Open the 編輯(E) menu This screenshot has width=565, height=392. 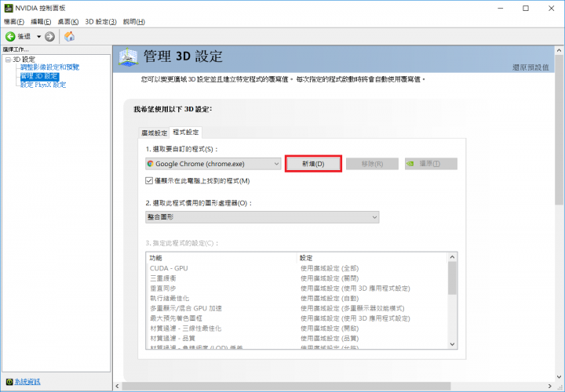[x=41, y=22]
